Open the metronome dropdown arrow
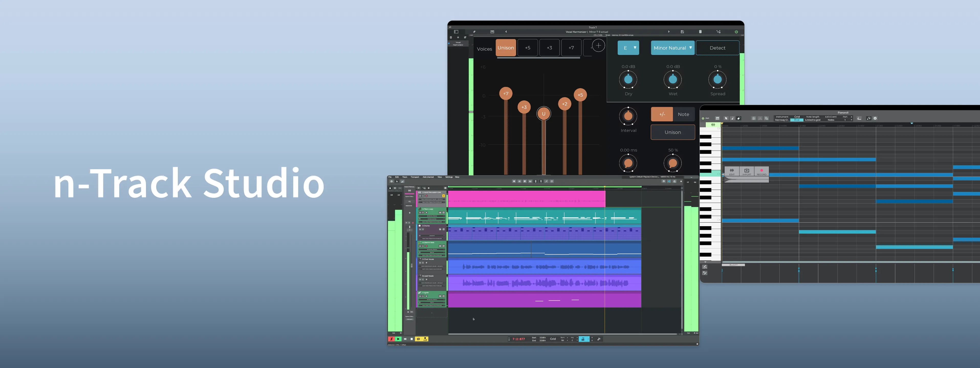The width and height of the screenshot is (980, 368). pyautogui.click(x=589, y=339)
